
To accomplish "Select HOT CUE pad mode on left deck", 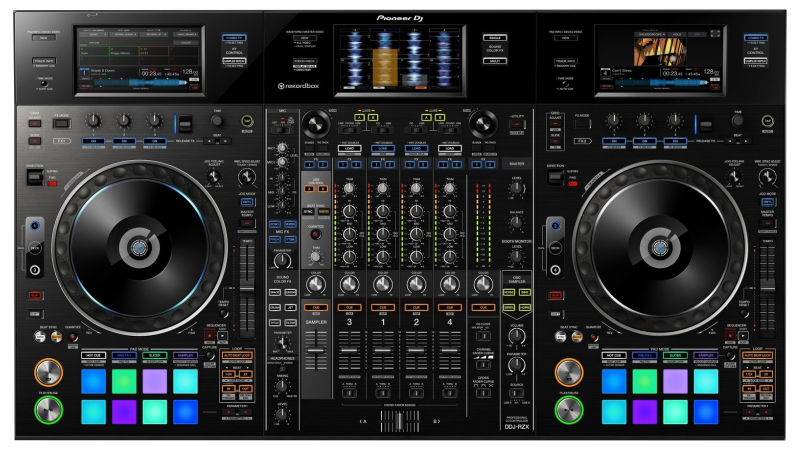I will pos(93,356).
